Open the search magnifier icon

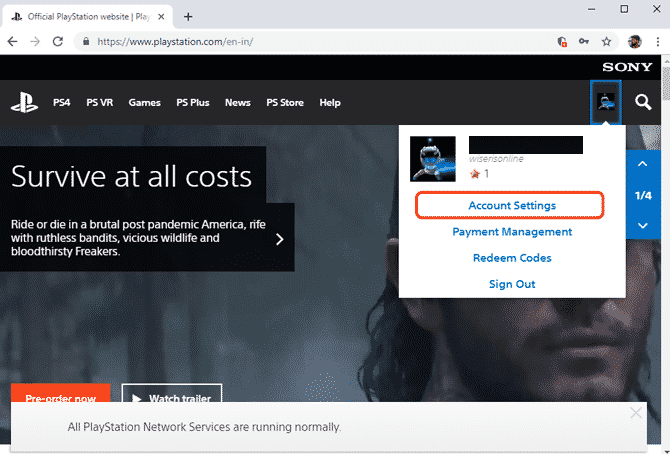(x=643, y=103)
